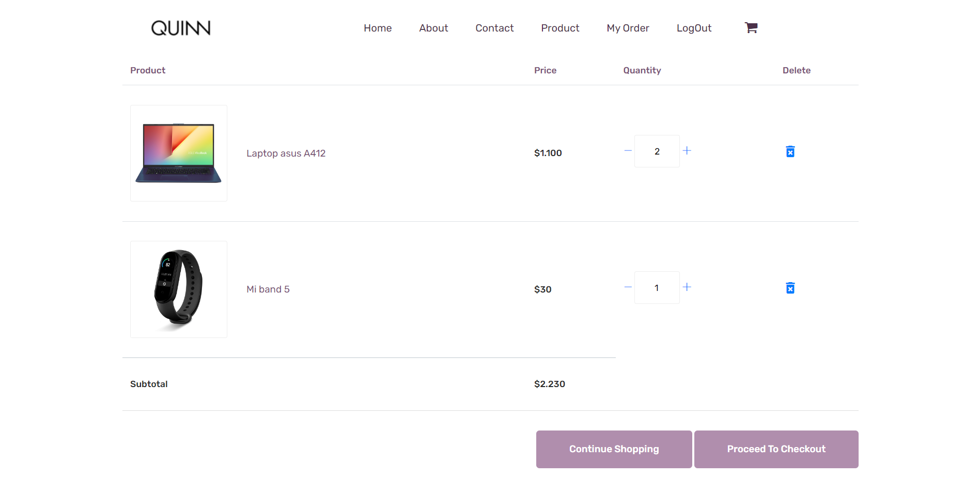
Task: Decrease Laptop asus A412 quantity with minus icon
Action: pos(627,150)
